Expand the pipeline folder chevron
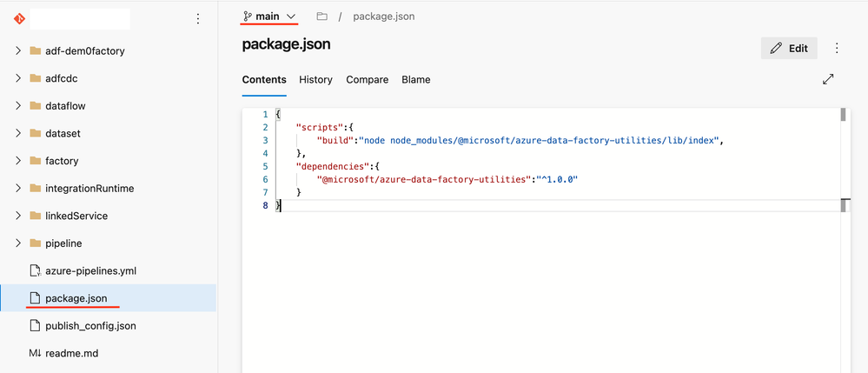This screenshot has height=373, width=868. coord(18,243)
